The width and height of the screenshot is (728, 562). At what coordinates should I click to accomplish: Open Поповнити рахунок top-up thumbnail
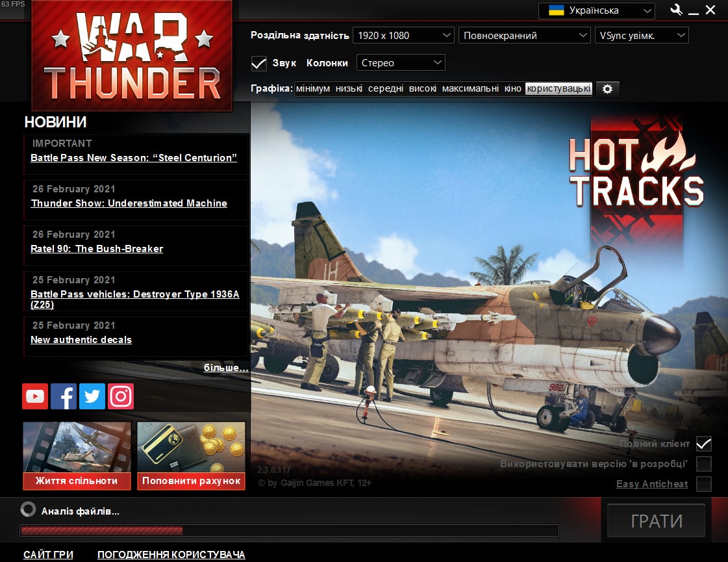point(191,455)
